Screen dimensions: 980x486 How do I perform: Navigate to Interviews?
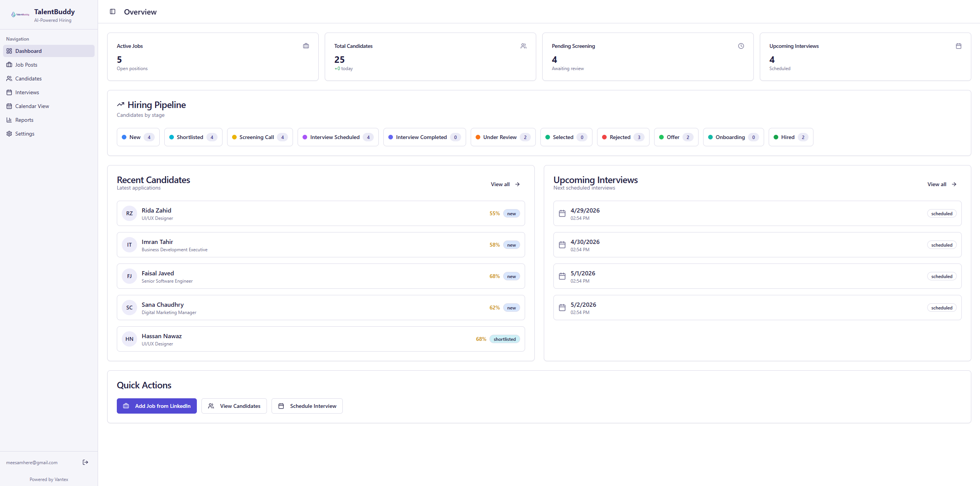49,92
